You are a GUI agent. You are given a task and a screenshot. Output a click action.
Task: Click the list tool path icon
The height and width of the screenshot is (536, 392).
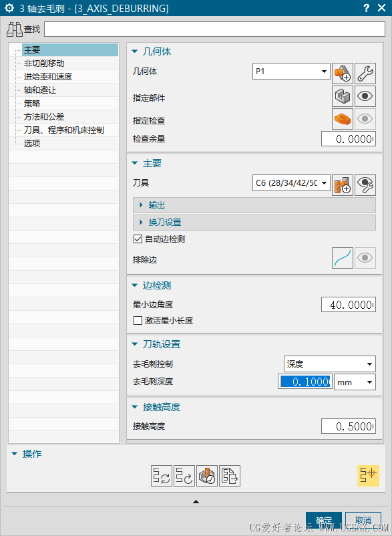tap(230, 475)
